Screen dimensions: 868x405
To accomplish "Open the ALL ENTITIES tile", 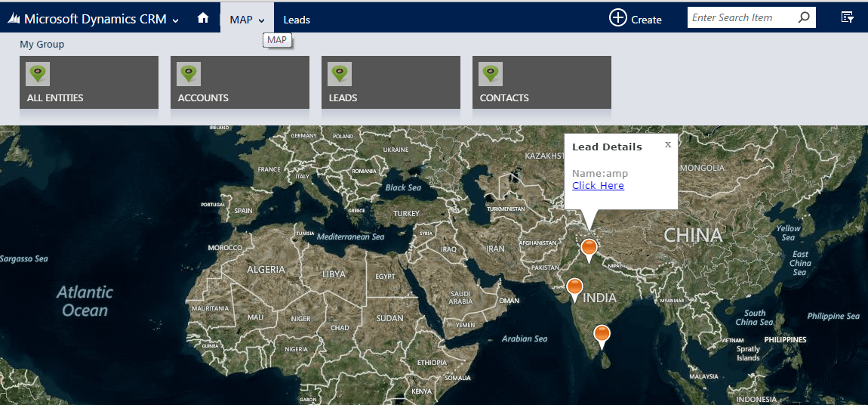I will [89, 82].
